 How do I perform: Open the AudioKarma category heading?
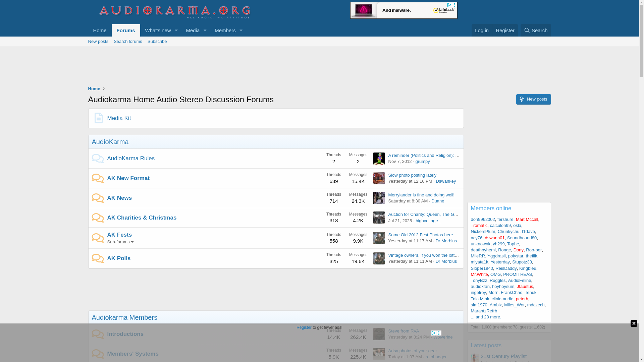(110, 142)
